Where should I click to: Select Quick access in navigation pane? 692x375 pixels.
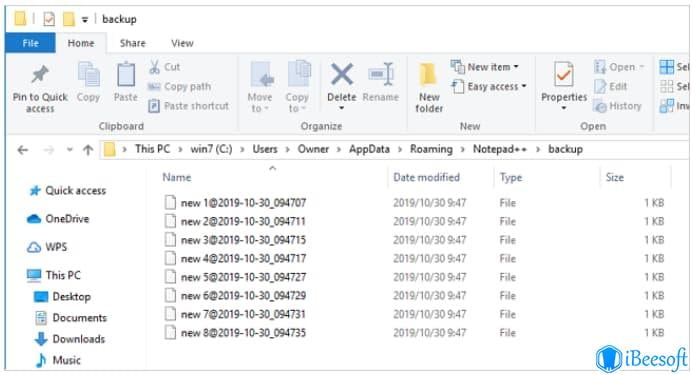tap(67, 191)
